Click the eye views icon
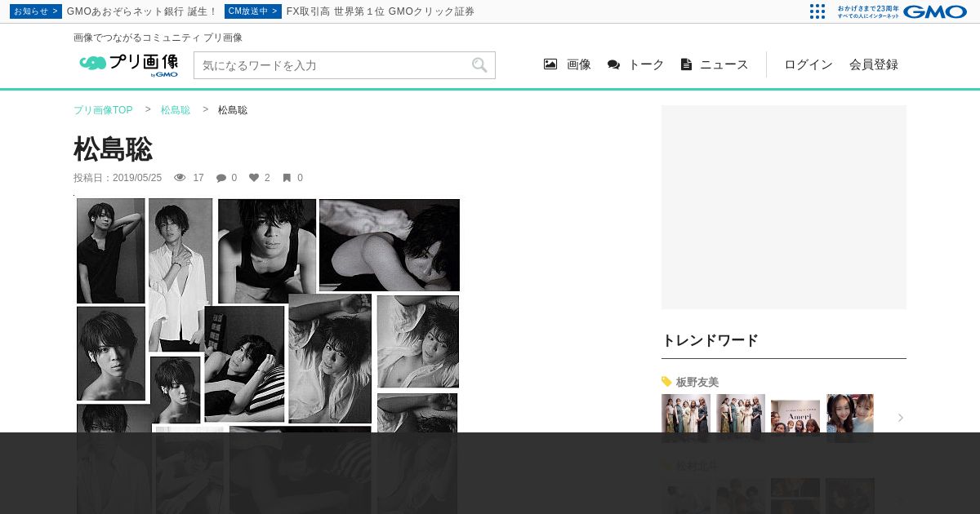The width and height of the screenshot is (980, 514). (x=180, y=178)
